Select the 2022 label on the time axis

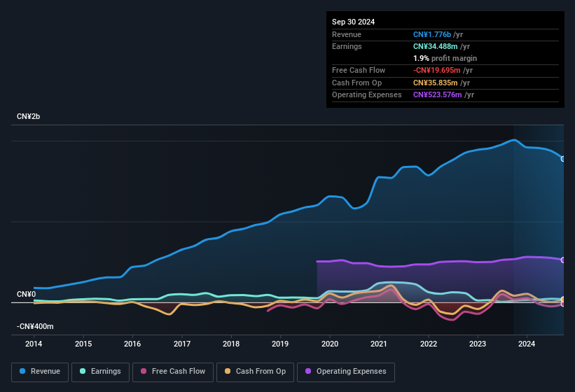pyautogui.click(x=428, y=344)
